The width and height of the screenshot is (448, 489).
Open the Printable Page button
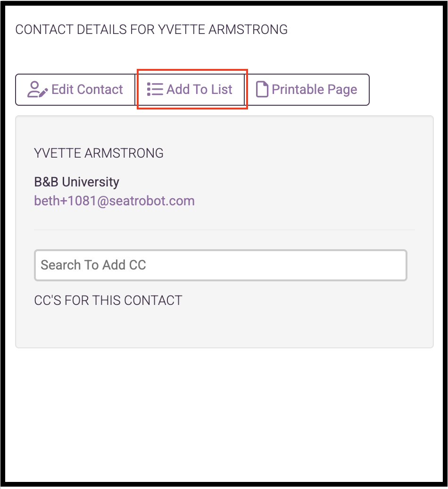(x=307, y=90)
